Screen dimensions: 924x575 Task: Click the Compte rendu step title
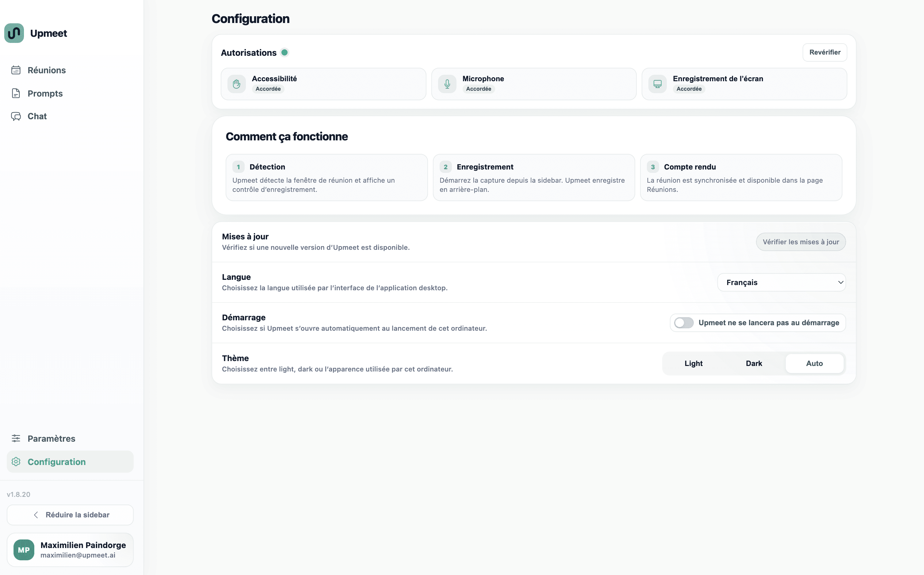coord(690,167)
